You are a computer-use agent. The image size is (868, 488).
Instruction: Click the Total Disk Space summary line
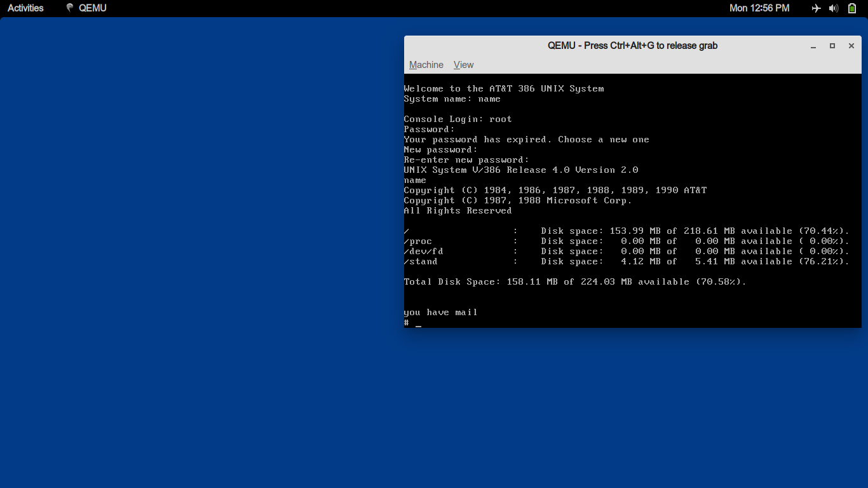click(x=575, y=281)
